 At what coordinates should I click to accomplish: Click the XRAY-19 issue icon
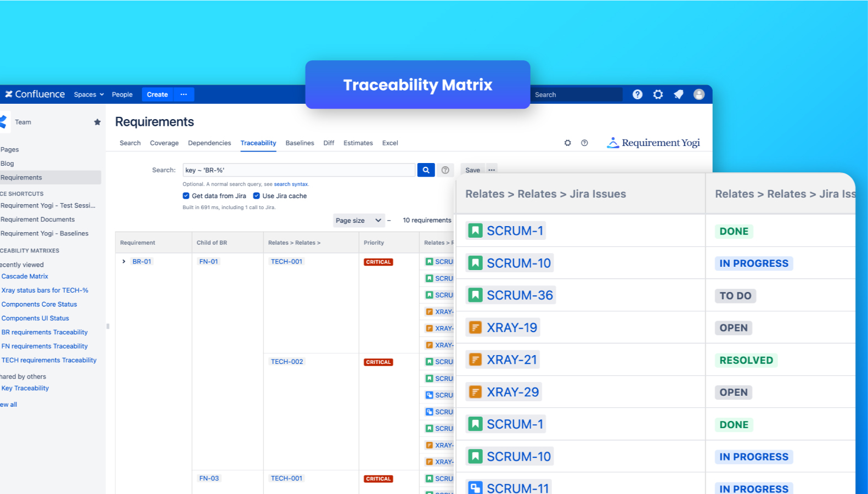(475, 328)
